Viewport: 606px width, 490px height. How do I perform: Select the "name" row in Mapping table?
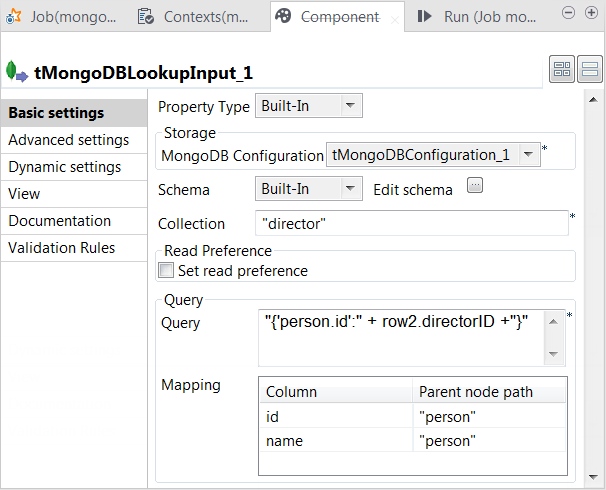point(337,440)
